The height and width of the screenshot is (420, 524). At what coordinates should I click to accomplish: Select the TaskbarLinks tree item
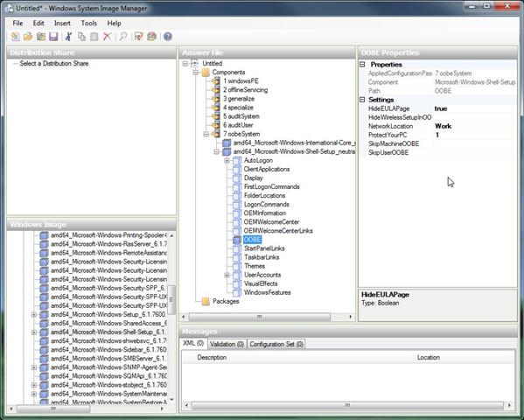coord(262,257)
